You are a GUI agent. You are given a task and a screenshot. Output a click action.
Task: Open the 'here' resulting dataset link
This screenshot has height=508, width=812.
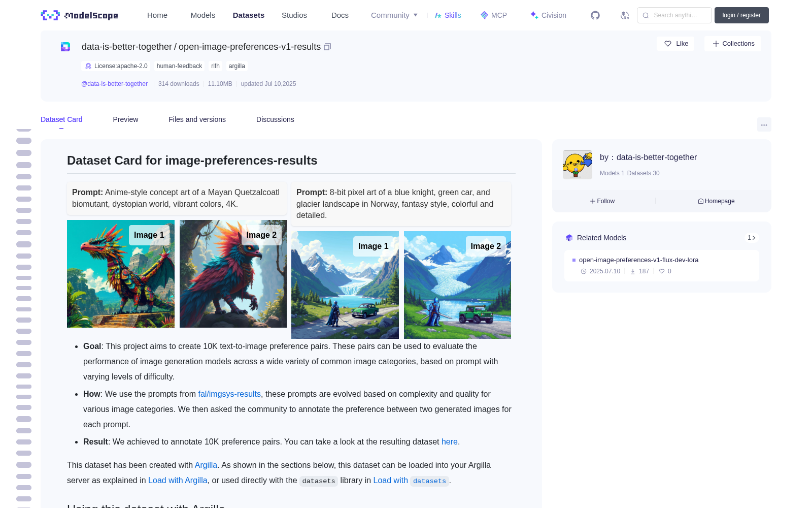coord(450,442)
